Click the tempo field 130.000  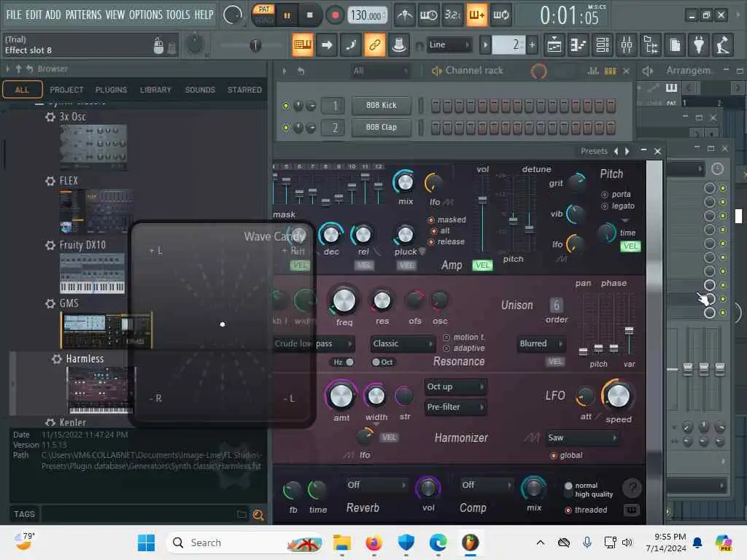click(x=366, y=16)
